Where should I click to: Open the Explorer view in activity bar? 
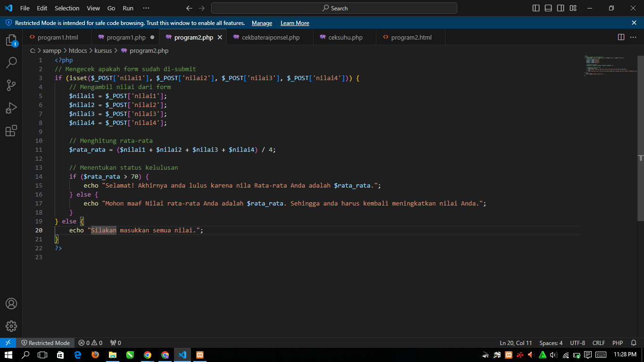click(x=11, y=40)
